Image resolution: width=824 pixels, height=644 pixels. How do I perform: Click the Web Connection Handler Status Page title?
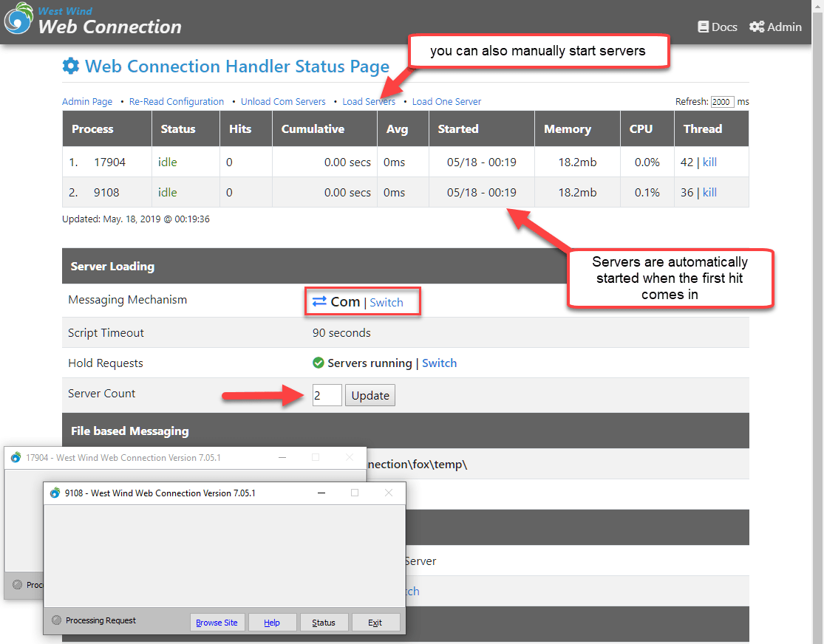point(237,66)
